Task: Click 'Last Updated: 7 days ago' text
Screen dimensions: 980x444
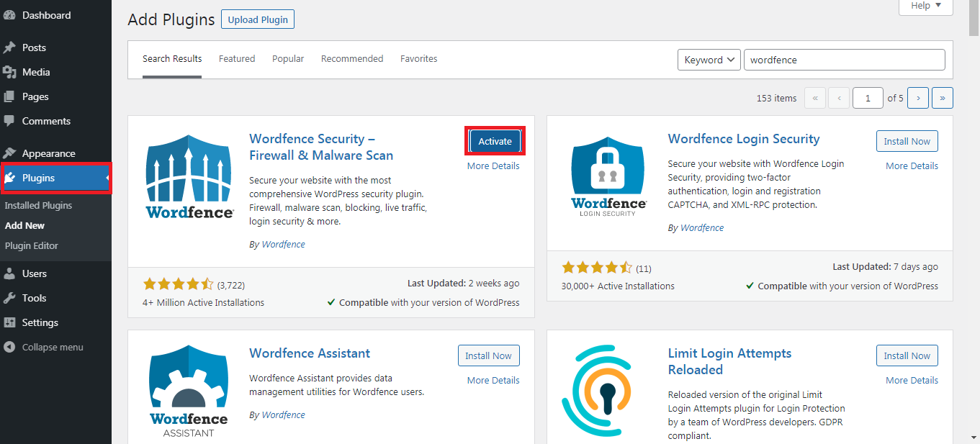Action: 885,267
